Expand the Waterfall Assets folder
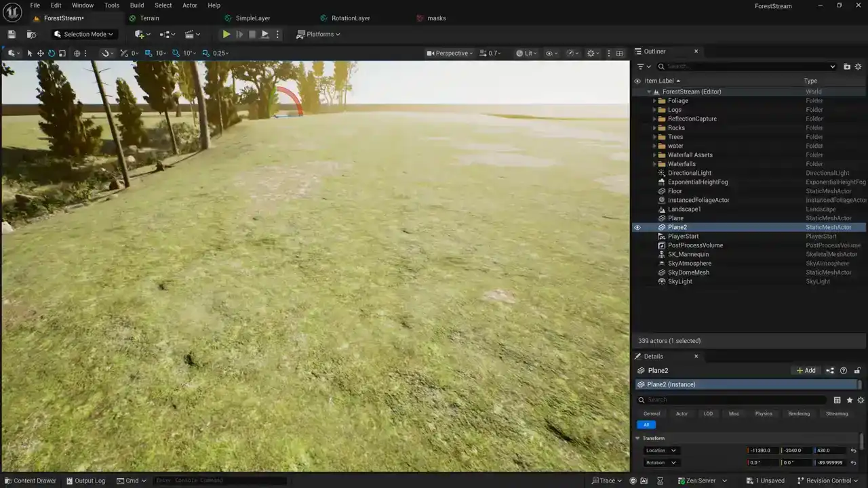This screenshot has height=488, width=868. pos(654,155)
